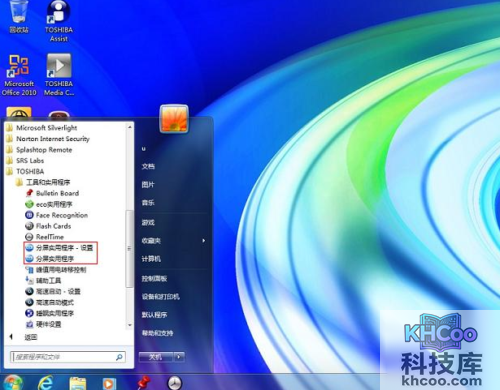Open 游戏 from the start menu

(148, 222)
